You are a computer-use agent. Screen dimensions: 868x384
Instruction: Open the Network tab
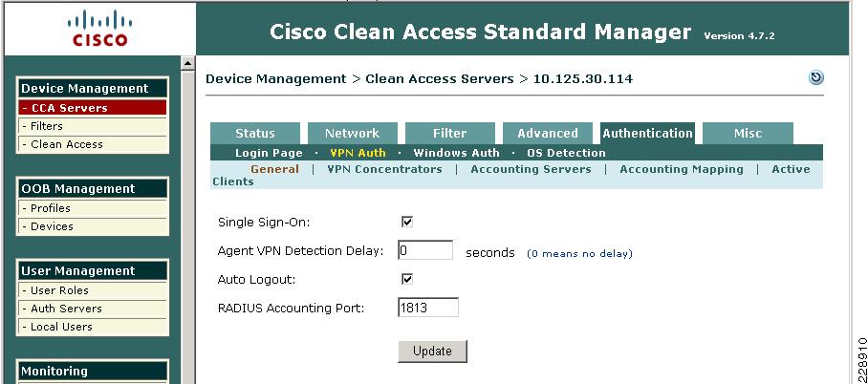point(352,134)
